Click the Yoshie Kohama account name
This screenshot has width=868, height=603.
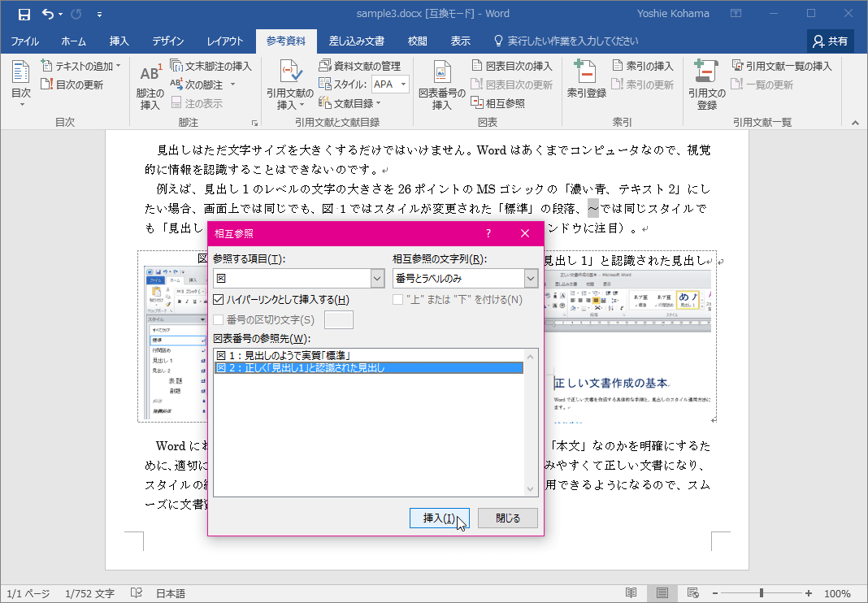tap(673, 14)
